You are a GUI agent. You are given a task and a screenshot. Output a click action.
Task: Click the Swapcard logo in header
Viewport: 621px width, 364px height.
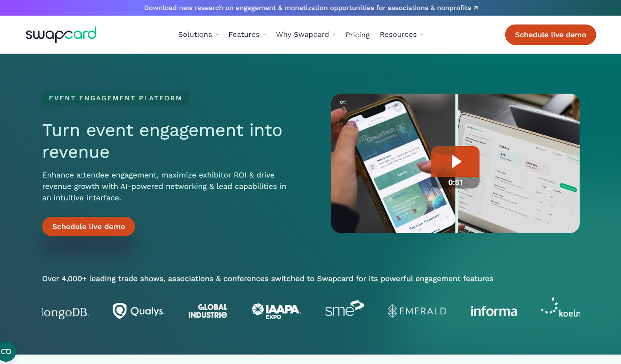pyautogui.click(x=61, y=35)
